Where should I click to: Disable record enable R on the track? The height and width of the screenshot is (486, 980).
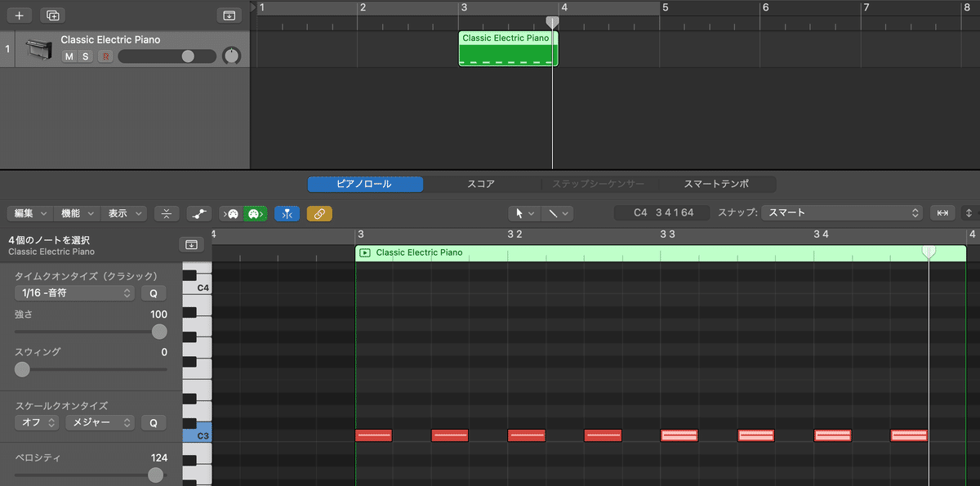104,56
